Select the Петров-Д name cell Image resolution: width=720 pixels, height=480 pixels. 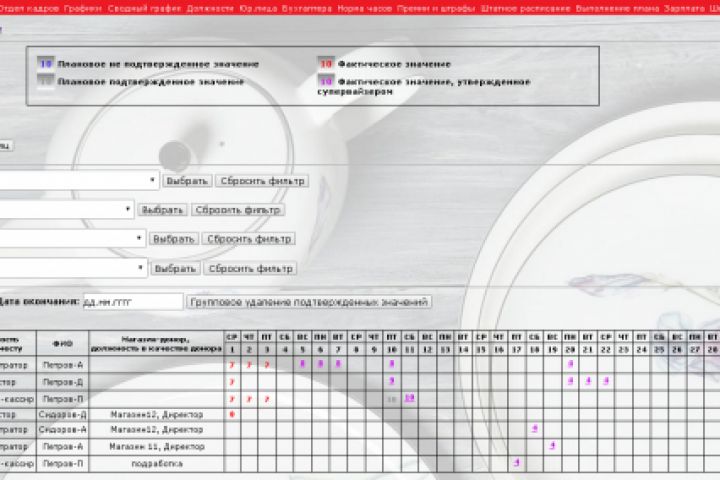[x=62, y=382]
